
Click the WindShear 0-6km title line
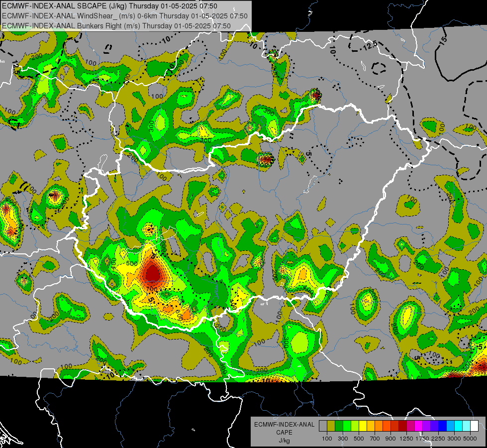tap(124, 16)
